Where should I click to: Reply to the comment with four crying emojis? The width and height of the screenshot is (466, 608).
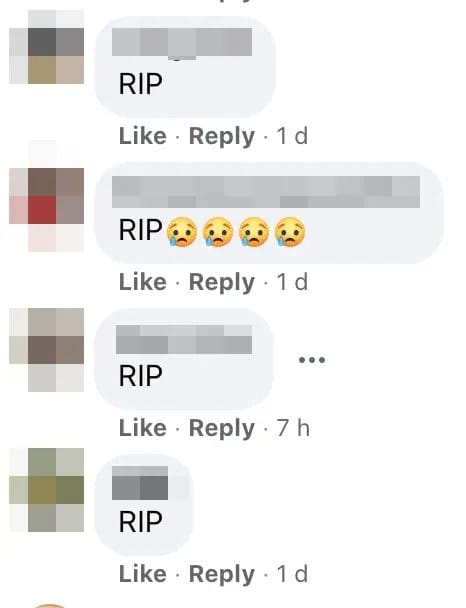222,283
